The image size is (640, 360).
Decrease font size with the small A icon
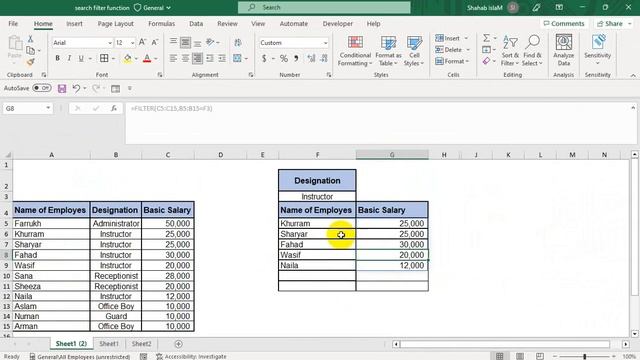155,42
